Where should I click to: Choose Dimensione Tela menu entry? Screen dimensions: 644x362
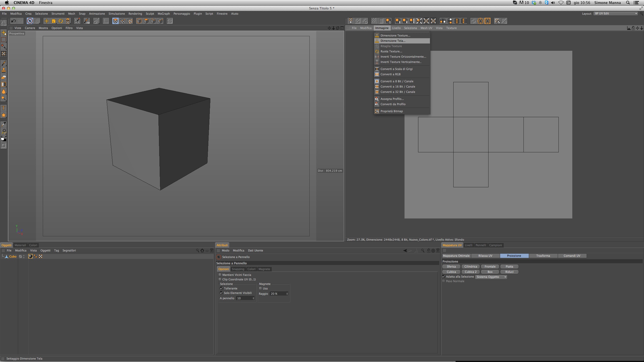(393, 41)
